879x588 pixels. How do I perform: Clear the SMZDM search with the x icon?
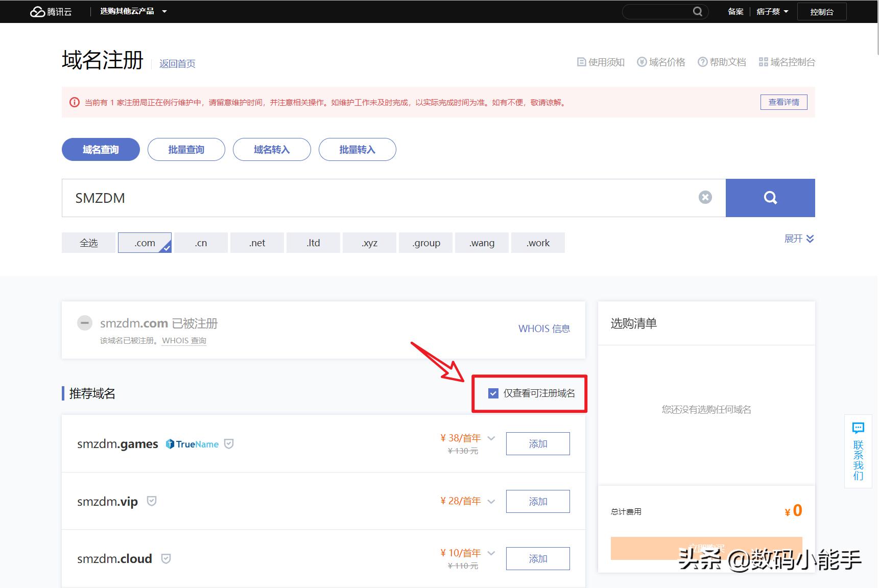pyautogui.click(x=705, y=198)
